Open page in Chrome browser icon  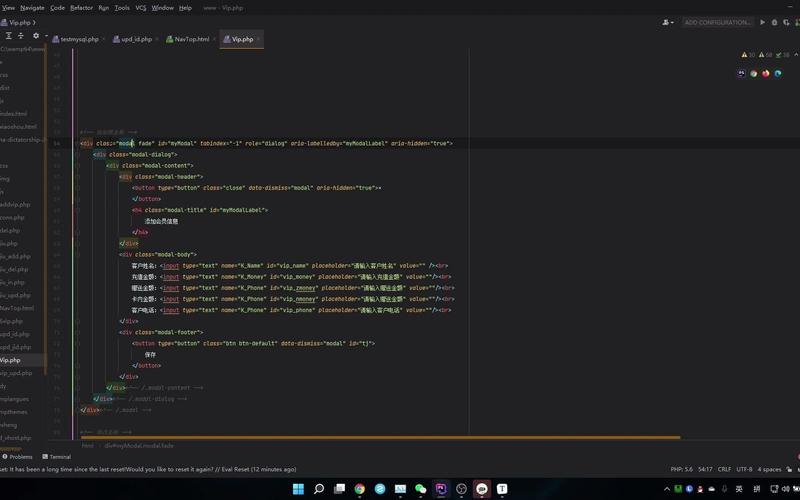tap(754, 73)
